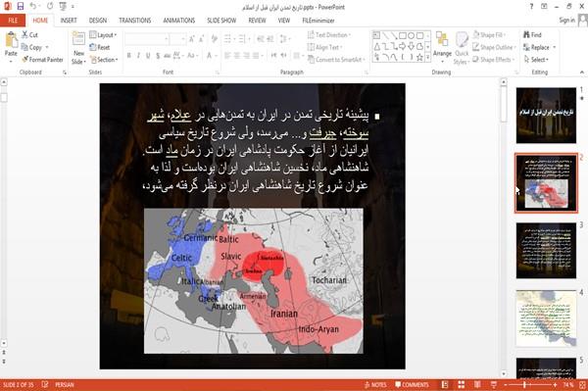Open the FILEminimizer tab
This screenshot has width=588, height=391.
click(x=318, y=21)
